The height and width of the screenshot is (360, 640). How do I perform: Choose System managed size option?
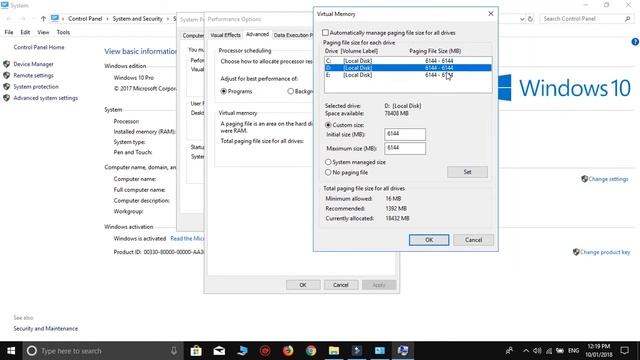[x=328, y=162]
